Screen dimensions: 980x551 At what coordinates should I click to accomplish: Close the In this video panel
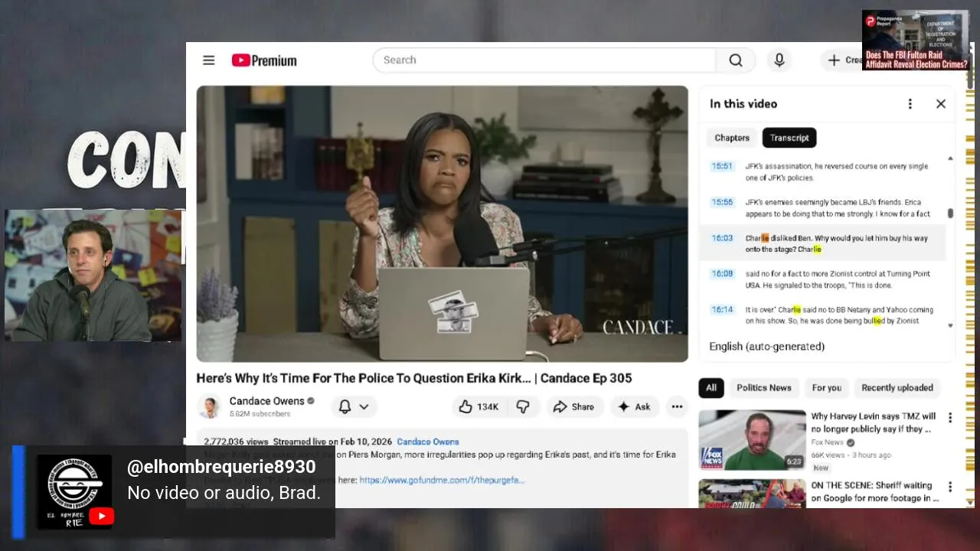[941, 104]
